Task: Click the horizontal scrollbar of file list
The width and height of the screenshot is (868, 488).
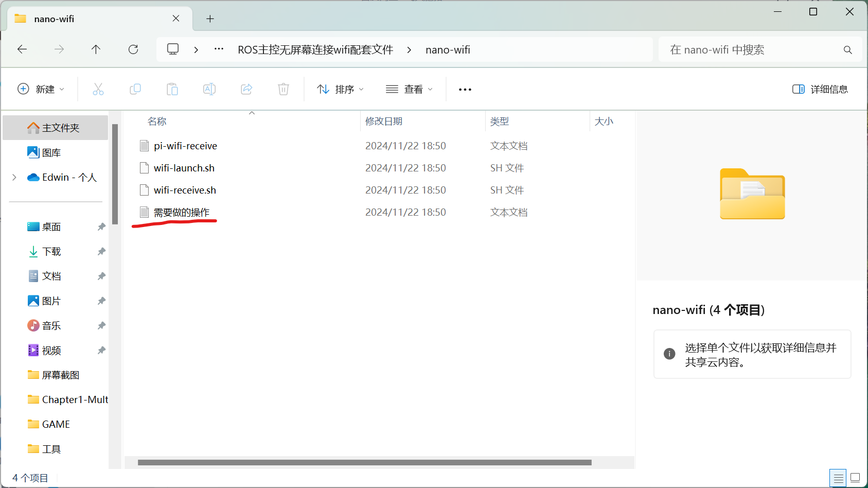Action: 364,462
